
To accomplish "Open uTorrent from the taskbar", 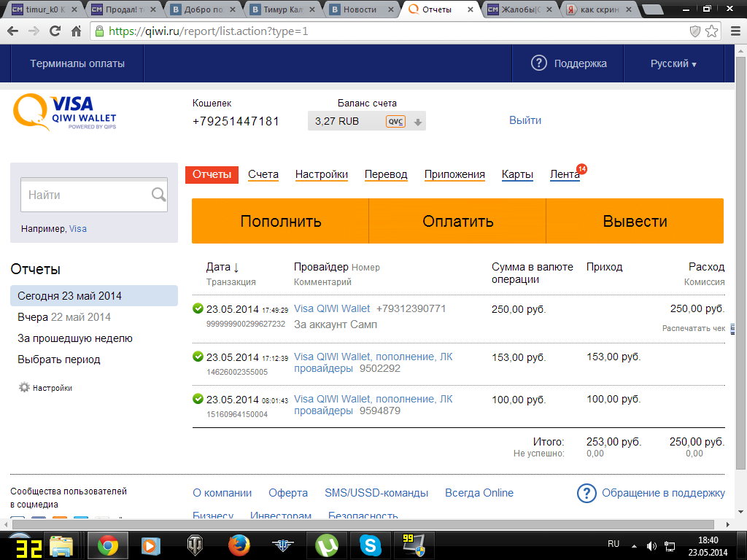I will [x=326, y=545].
